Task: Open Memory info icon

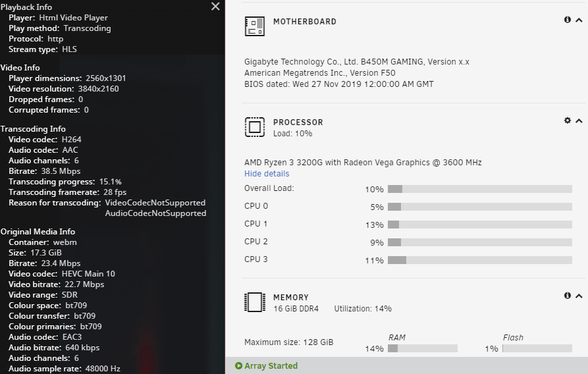Action: [568, 296]
